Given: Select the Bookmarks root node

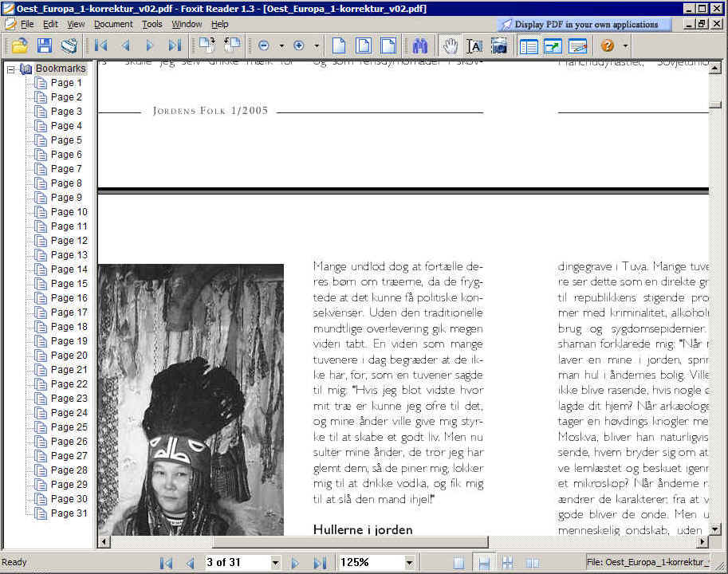Looking at the screenshot, I should tap(61, 69).
